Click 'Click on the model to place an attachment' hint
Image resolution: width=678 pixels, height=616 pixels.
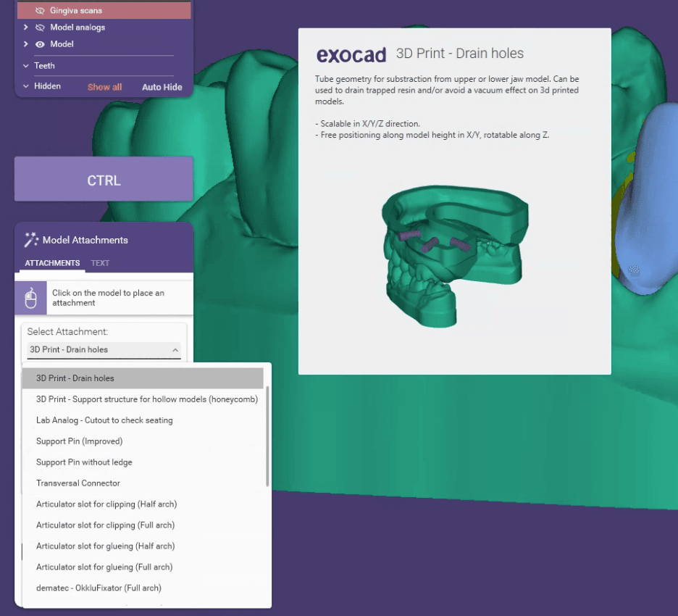108,298
